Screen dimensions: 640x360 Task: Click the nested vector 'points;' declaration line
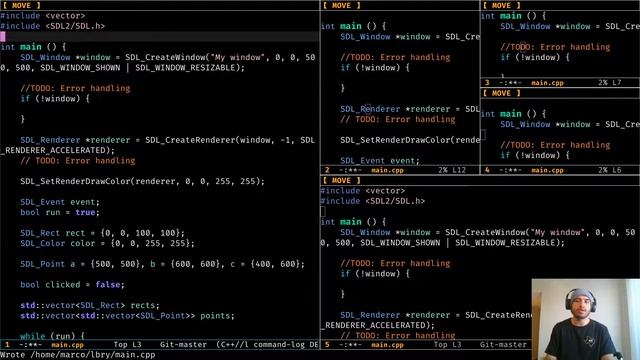pos(127,316)
